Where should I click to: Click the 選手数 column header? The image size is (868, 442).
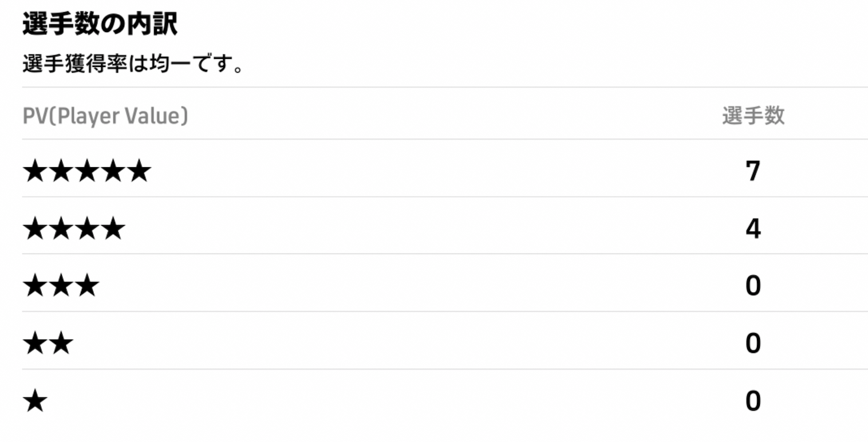click(x=752, y=117)
